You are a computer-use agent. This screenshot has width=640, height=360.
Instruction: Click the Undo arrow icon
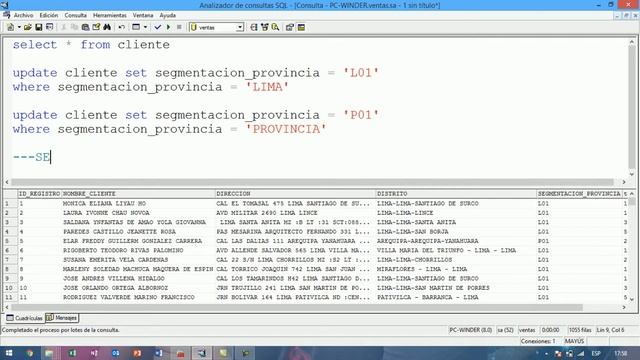(121, 27)
